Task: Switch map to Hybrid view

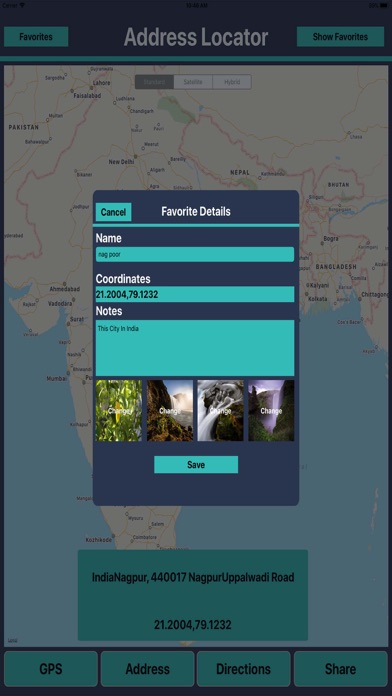Action: point(232,82)
